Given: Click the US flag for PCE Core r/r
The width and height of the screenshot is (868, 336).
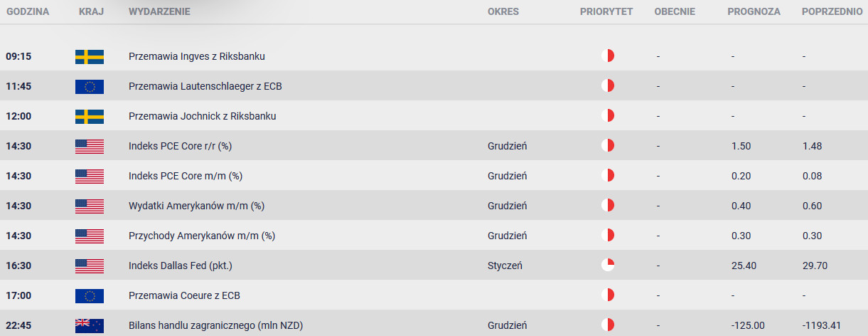Looking at the screenshot, I should tap(90, 146).
